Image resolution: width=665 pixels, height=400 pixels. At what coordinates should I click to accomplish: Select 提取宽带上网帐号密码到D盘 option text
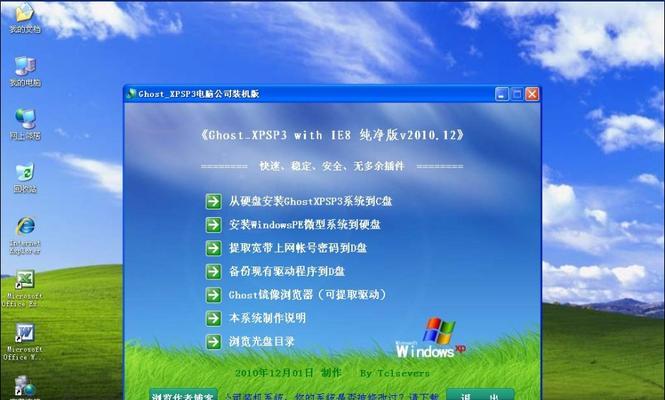click(x=298, y=248)
